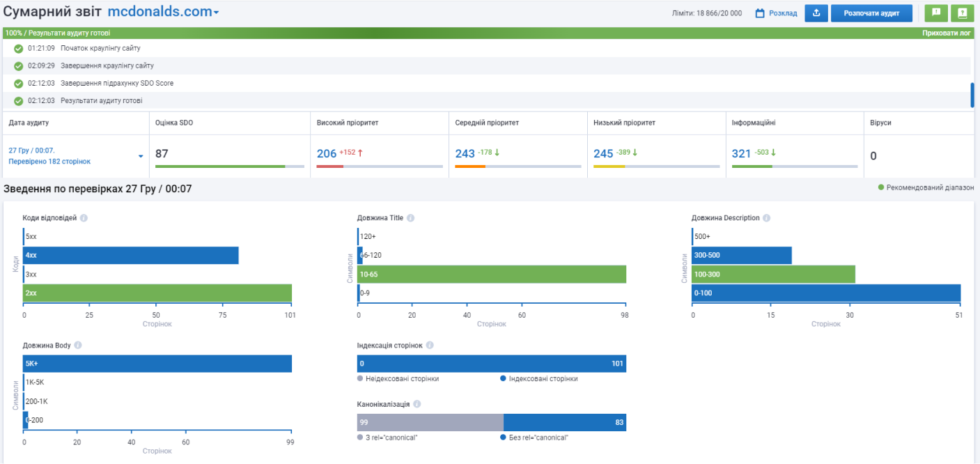The image size is (980, 464).
Task: Click the Перевірено 182 сторінок text
Action: pyautogui.click(x=49, y=162)
